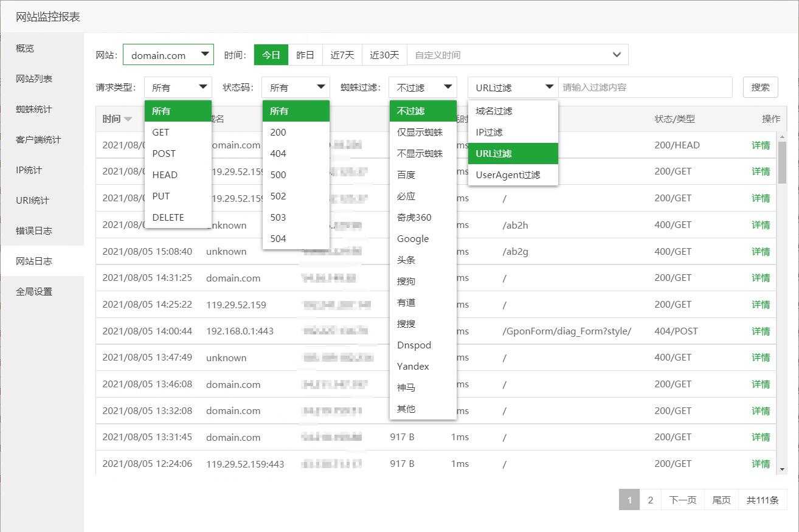Image resolution: width=799 pixels, height=532 pixels.
Task: Switch to the 近30天 time tab
Action: click(x=385, y=55)
